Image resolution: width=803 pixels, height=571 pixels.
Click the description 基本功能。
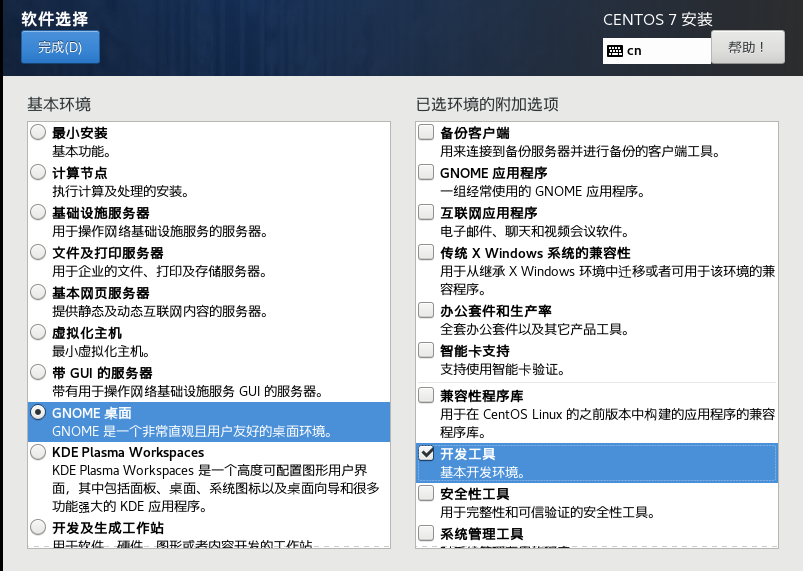pos(81,152)
